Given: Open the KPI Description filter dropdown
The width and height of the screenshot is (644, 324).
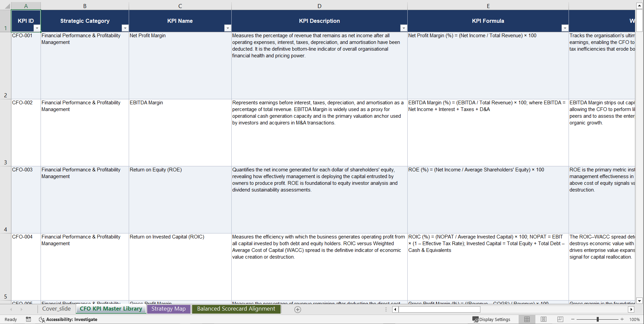Looking at the screenshot, I should coord(404,28).
